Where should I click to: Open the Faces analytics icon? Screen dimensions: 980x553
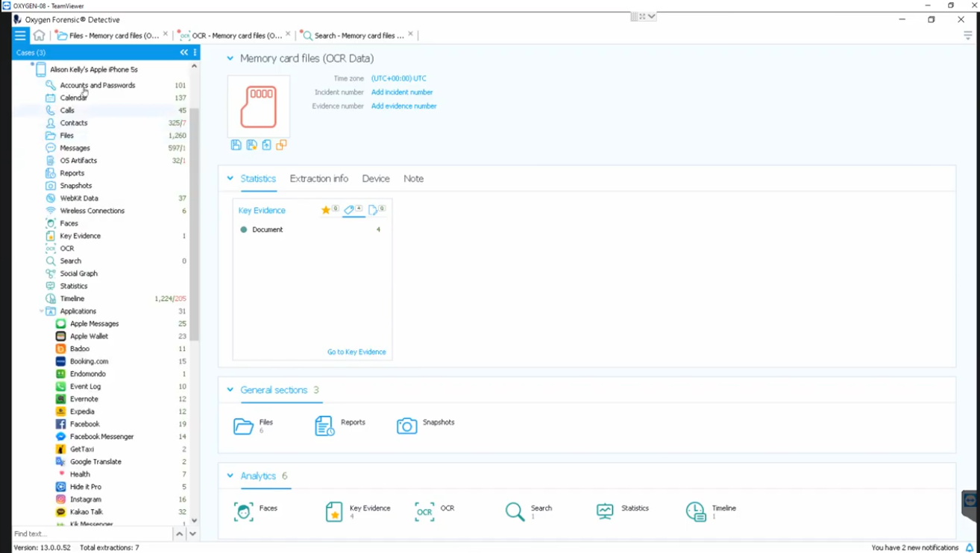click(x=244, y=511)
